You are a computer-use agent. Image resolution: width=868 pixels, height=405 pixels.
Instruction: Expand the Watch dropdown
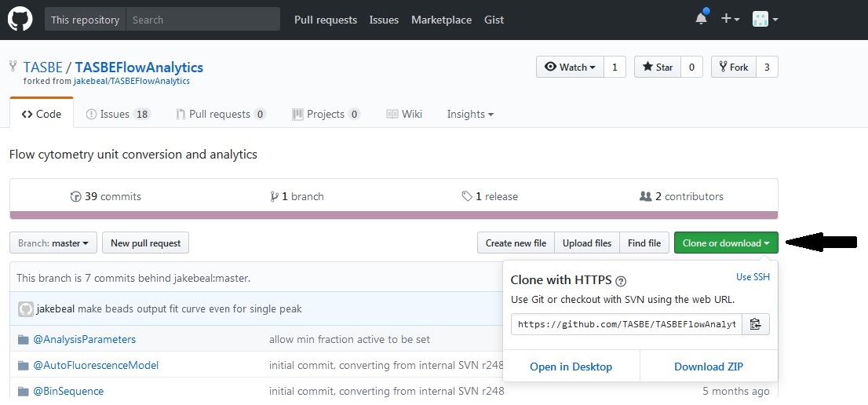571,67
